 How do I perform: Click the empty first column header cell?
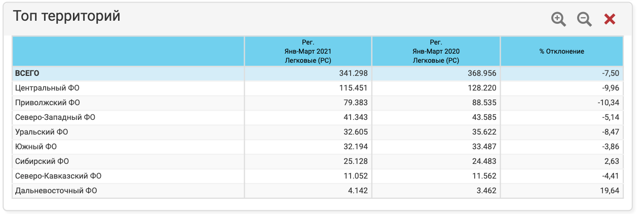pos(128,51)
